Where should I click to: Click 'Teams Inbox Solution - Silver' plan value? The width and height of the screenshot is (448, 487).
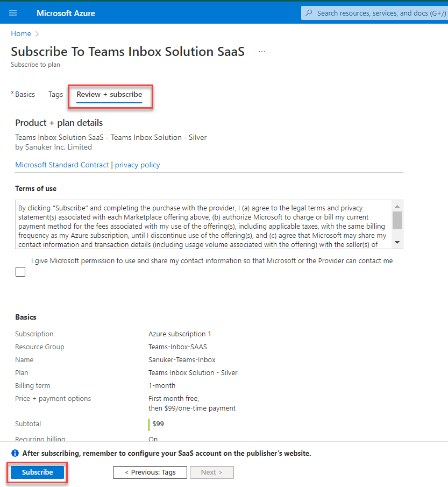(x=193, y=373)
